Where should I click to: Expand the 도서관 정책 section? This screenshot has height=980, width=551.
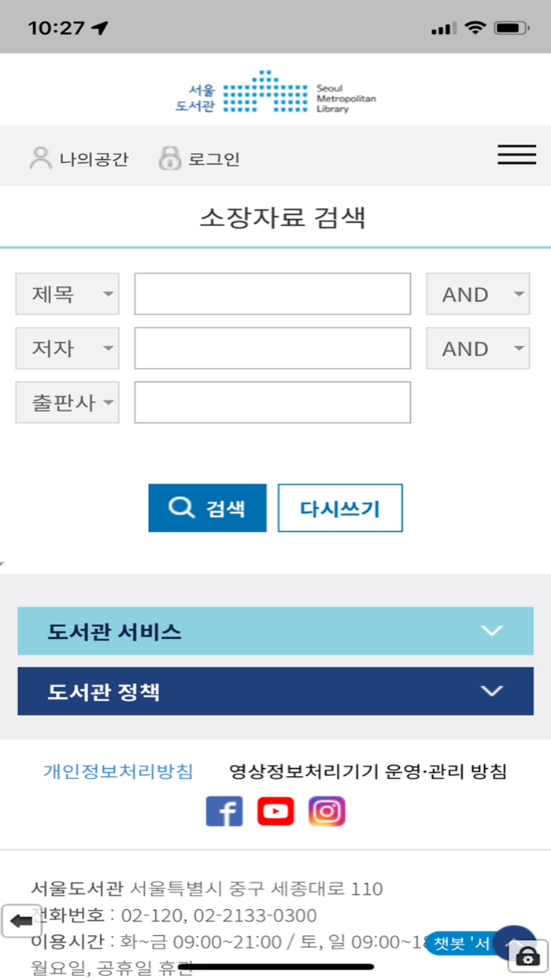[x=275, y=691]
